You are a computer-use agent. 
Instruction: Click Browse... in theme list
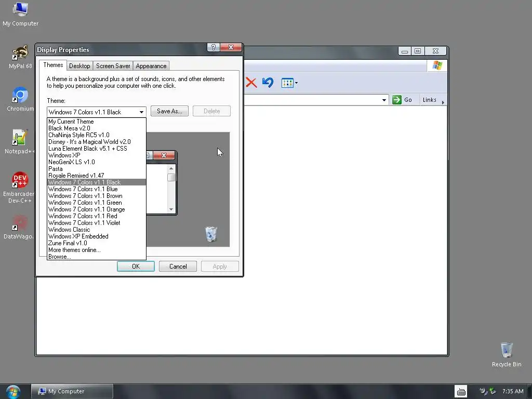(x=96, y=257)
